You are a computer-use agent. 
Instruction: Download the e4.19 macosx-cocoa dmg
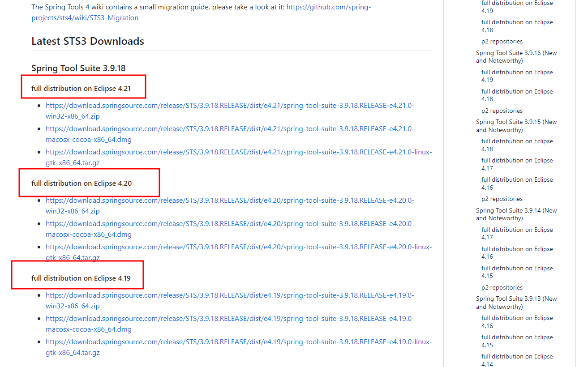click(230, 324)
